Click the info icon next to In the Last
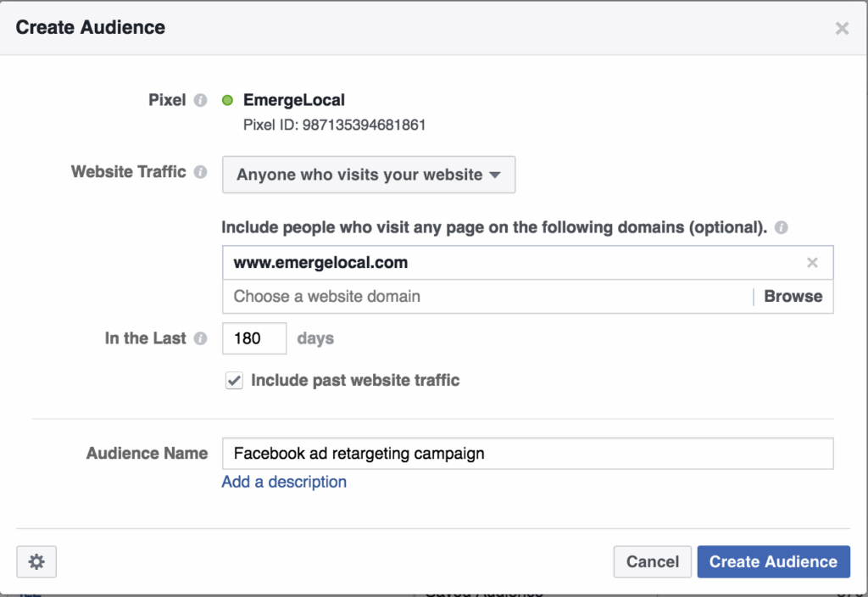Viewport: 868px width, 597px height. click(x=200, y=338)
